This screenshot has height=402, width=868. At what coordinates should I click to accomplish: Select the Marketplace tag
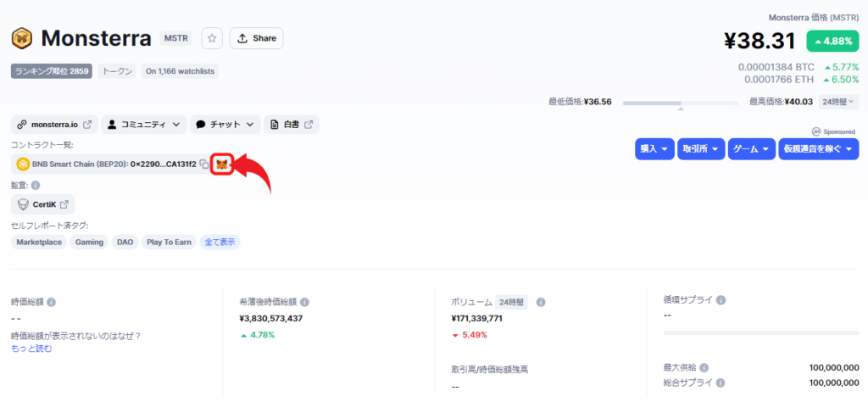[x=39, y=243]
